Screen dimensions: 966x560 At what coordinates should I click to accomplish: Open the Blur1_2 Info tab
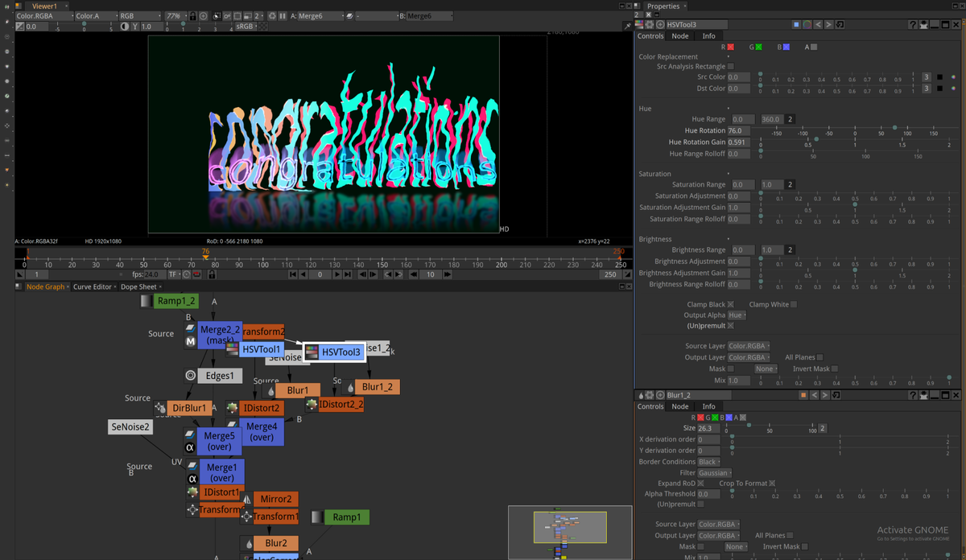(708, 406)
